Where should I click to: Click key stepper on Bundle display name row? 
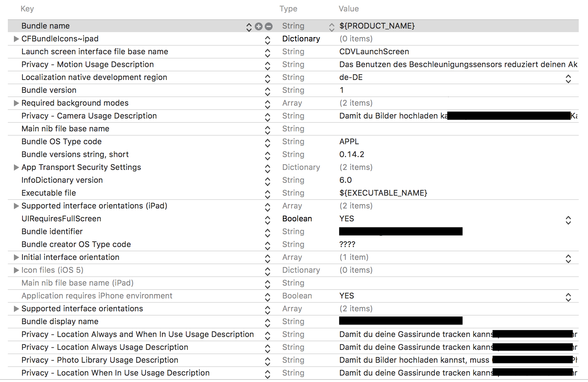[x=268, y=323]
